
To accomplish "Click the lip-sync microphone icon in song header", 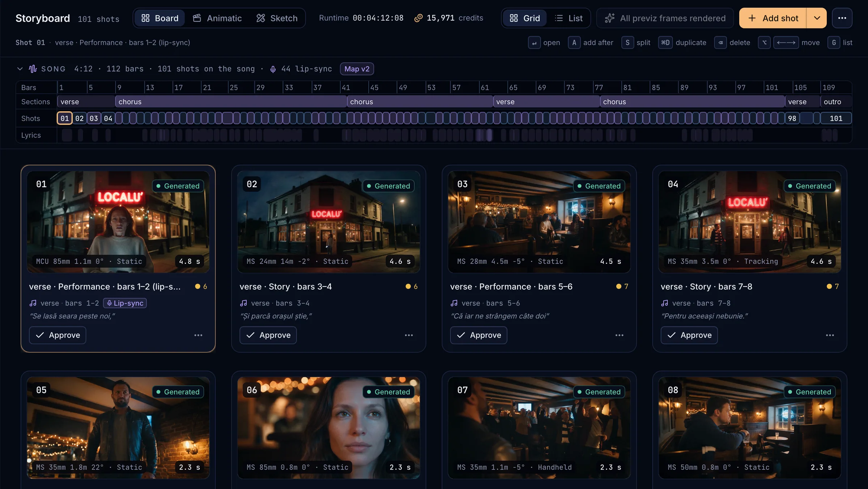I will [273, 69].
